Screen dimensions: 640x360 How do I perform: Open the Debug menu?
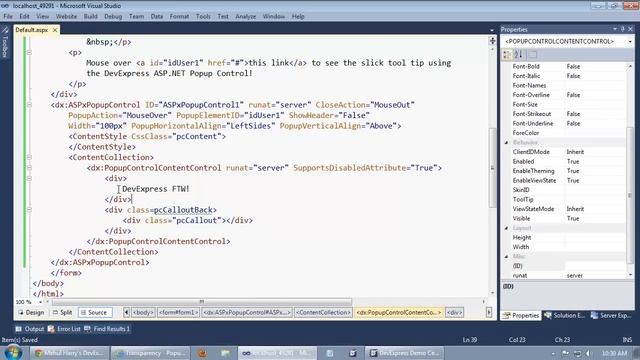coord(113,16)
